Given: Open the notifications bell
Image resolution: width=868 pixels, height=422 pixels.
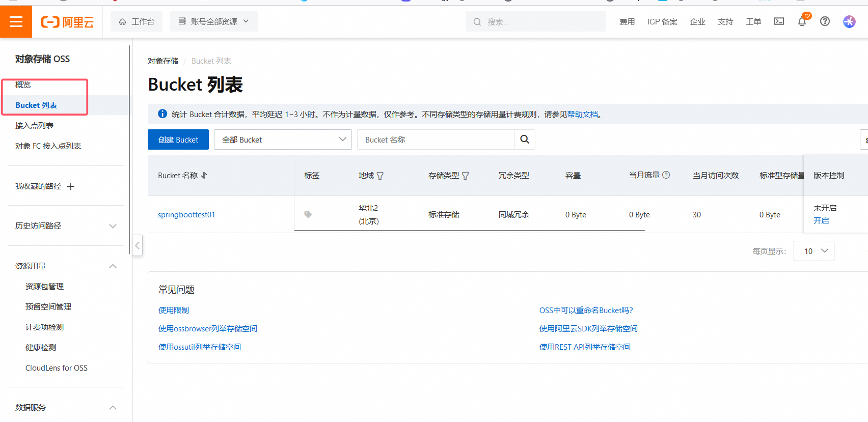Looking at the screenshot, I should coord(802,21).
